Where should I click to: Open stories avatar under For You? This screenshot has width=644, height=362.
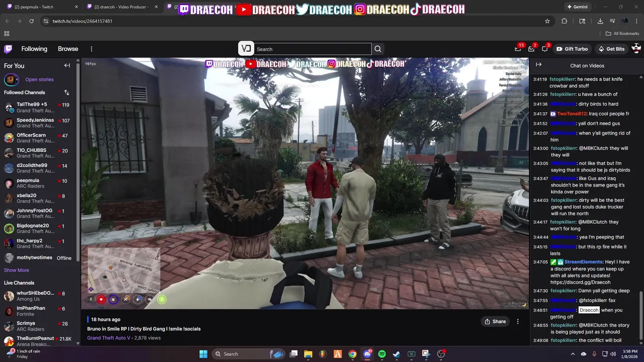tap(11, 79)
